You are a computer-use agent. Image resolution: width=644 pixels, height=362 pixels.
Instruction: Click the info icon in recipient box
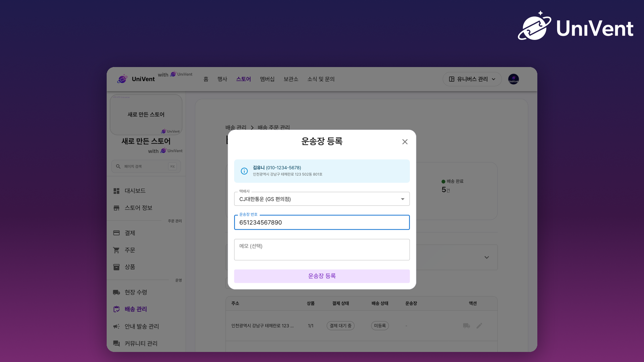pyautogui.click(x=244, y=171)
